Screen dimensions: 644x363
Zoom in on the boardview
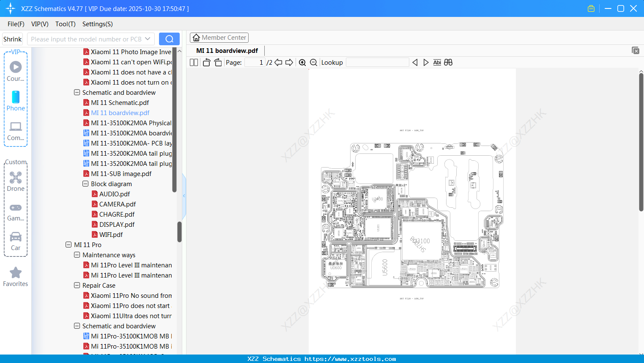(x=302, y=62)
